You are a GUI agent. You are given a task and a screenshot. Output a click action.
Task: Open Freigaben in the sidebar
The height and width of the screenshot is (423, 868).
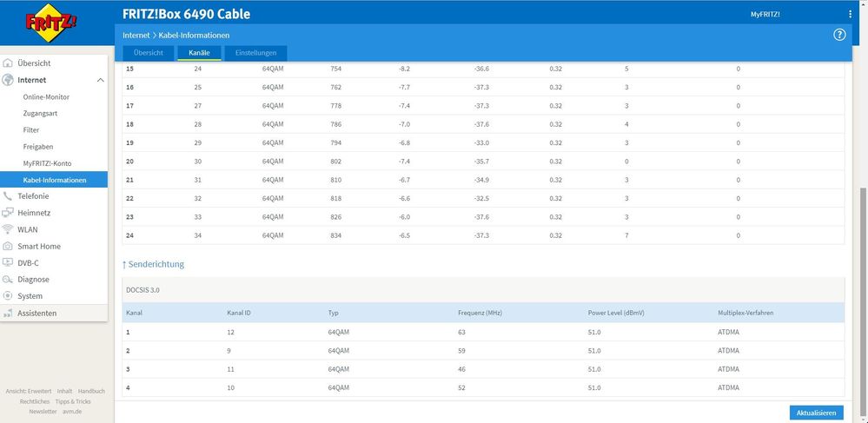tap(38, 147)
